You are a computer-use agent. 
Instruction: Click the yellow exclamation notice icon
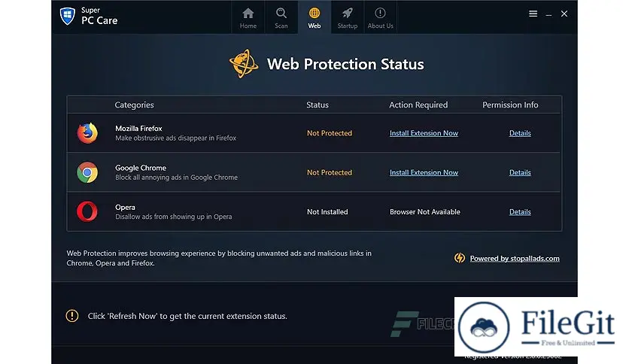coord(72,316)
